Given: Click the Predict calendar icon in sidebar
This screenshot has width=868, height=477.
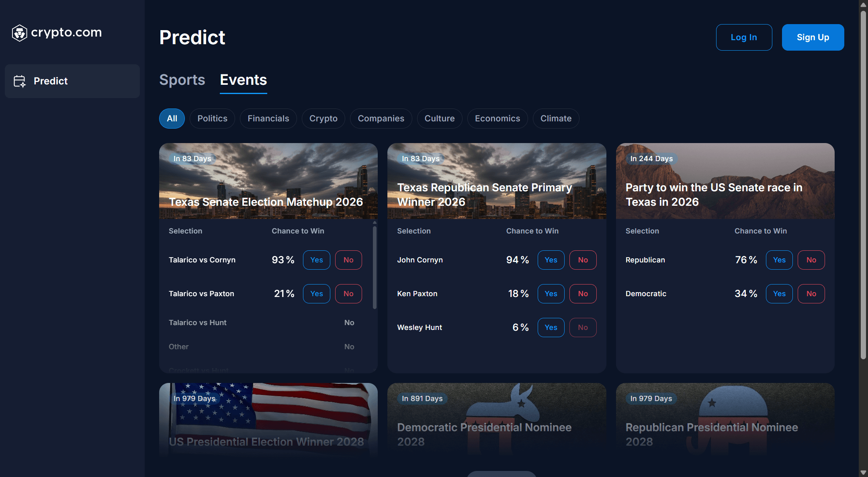Looking at the screenshot, I should (x=19, y=81).
